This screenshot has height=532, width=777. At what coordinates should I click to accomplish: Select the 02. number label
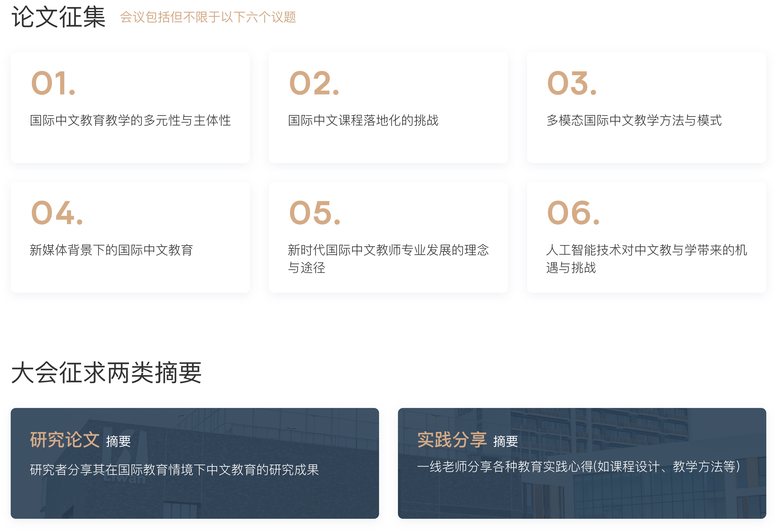click(x=314, y=83)
